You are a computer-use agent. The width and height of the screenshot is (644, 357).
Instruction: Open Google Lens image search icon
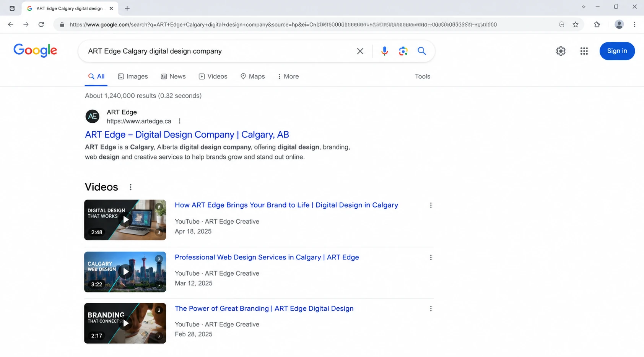[403, 51]
